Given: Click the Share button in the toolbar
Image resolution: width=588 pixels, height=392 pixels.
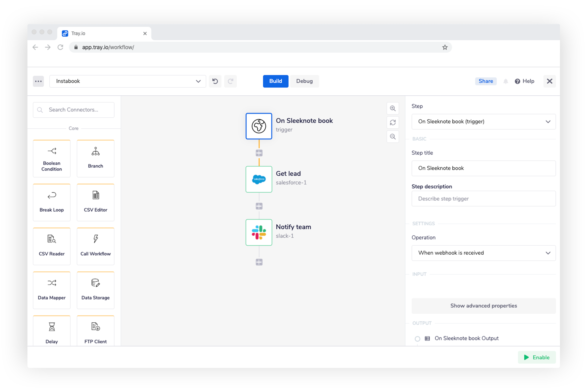Looking at the screenshot, I should point(486,81).
